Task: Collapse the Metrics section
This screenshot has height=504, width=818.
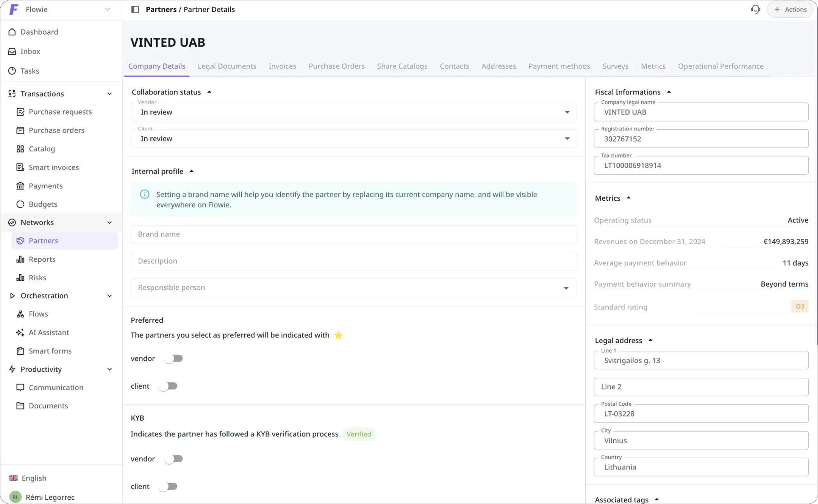Action: point(628,198)
